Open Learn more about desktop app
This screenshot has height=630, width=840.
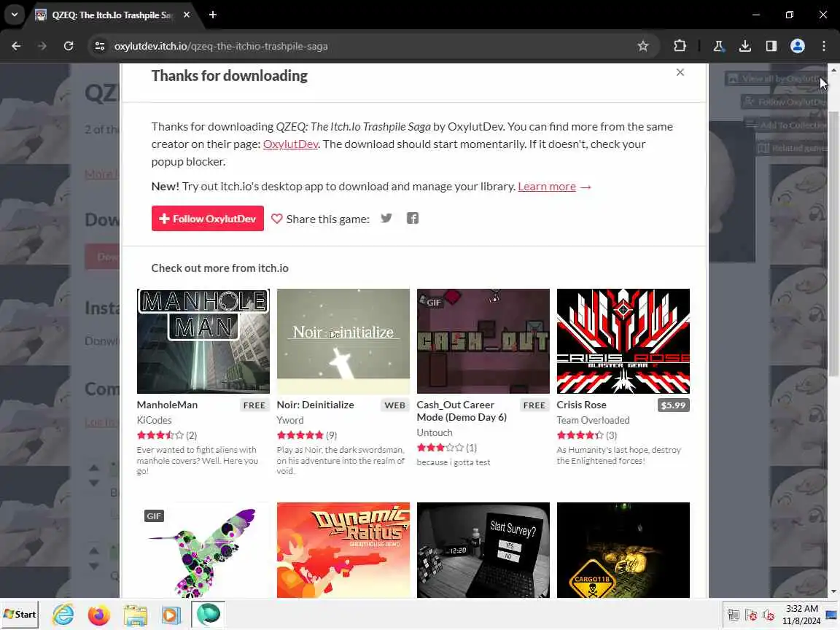(546, 187)
